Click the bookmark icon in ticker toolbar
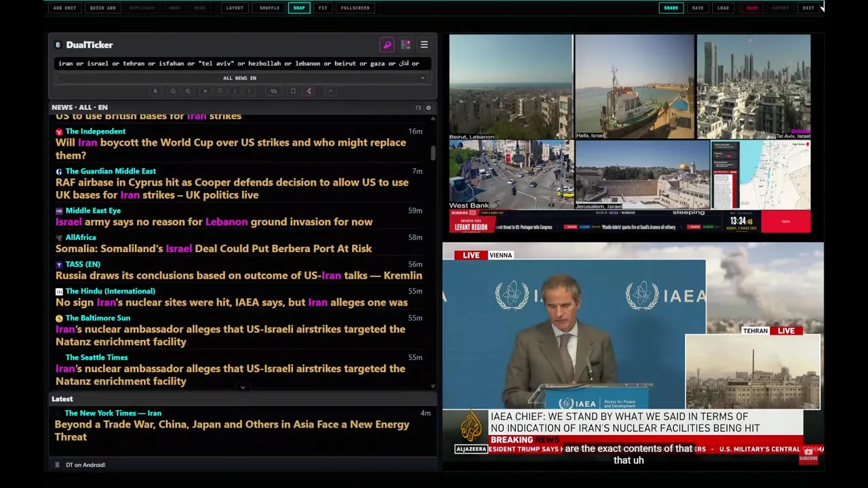Image resolution: width=868 pixels, height=488 pixels. click(x=293, y=91)
